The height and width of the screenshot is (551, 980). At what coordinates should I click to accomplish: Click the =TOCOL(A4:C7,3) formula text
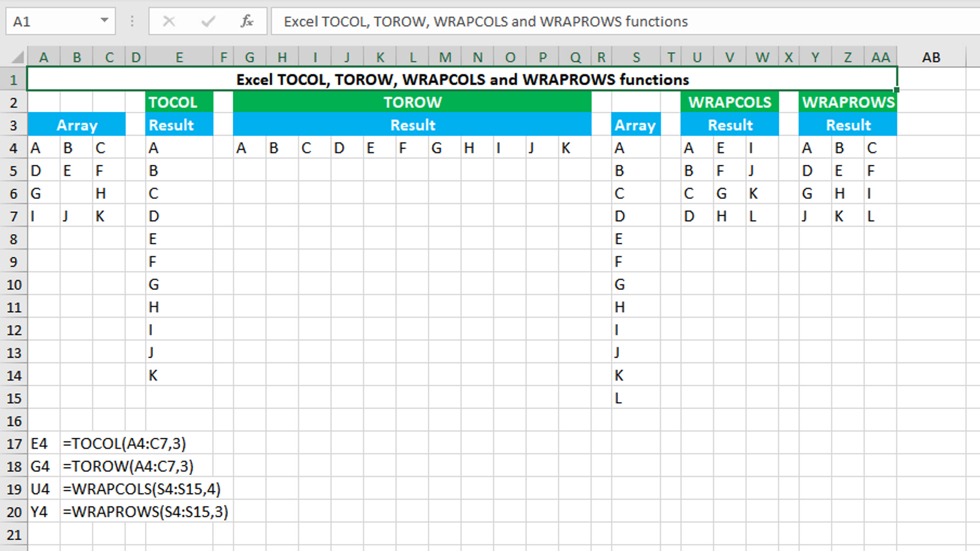pyautogui.click(x=125, y=444)
